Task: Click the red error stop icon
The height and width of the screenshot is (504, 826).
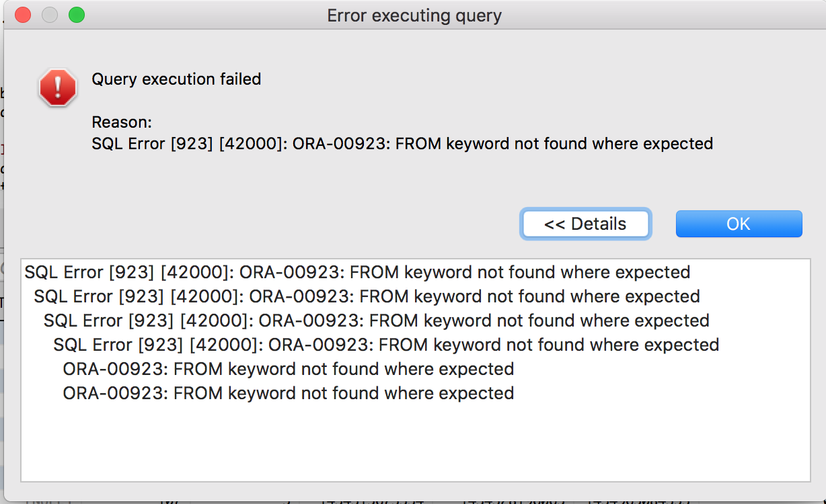Action: tap(58, 87)
